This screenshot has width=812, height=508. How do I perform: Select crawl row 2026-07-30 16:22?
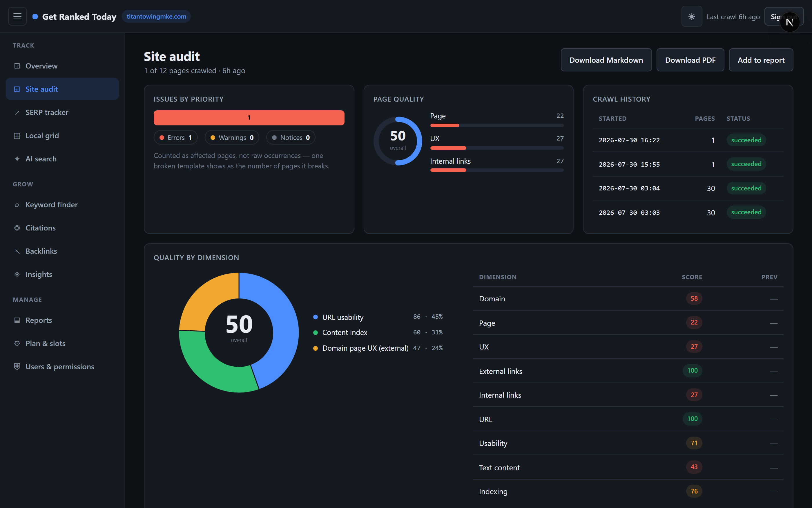point(688,140)
